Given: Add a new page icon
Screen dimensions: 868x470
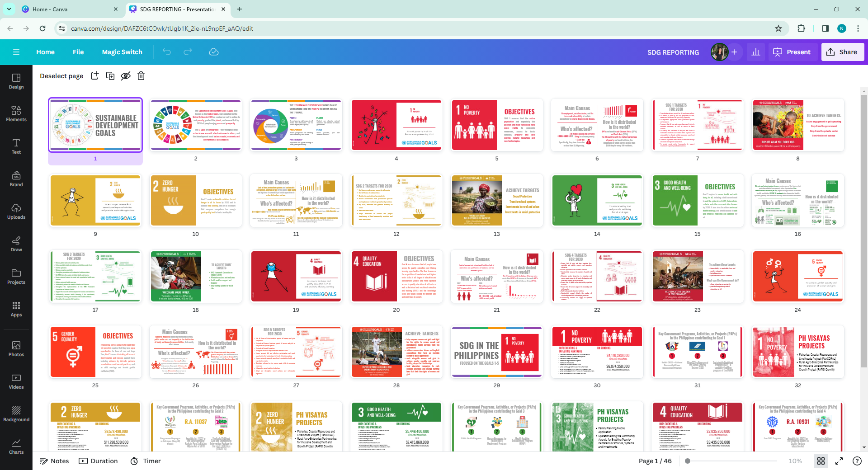Looking at the screenshot, I should pyautogui.click(x=95, y=76).
